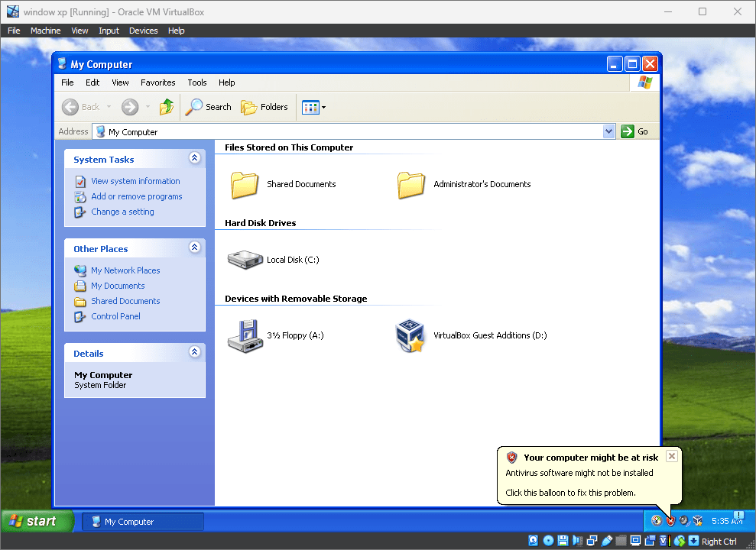Screen dimensions: 756x550
Task: Click the Folders toolbar icon
Action: 264,106
